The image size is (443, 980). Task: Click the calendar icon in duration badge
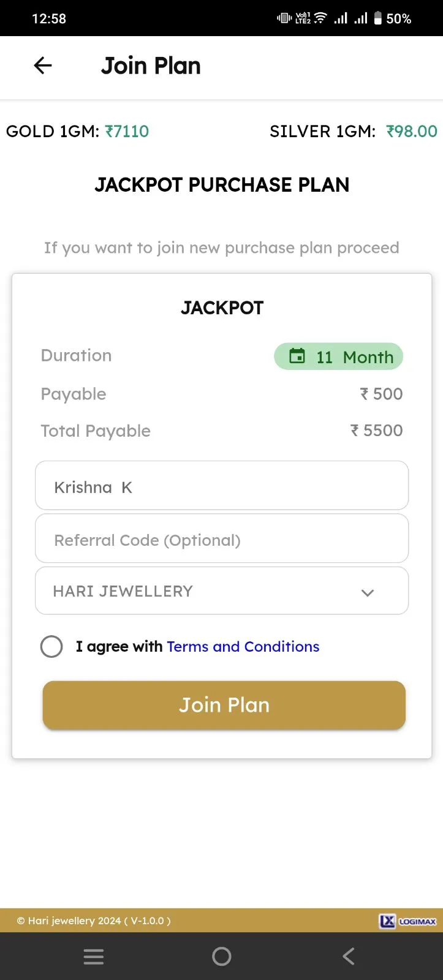point(297,356)
